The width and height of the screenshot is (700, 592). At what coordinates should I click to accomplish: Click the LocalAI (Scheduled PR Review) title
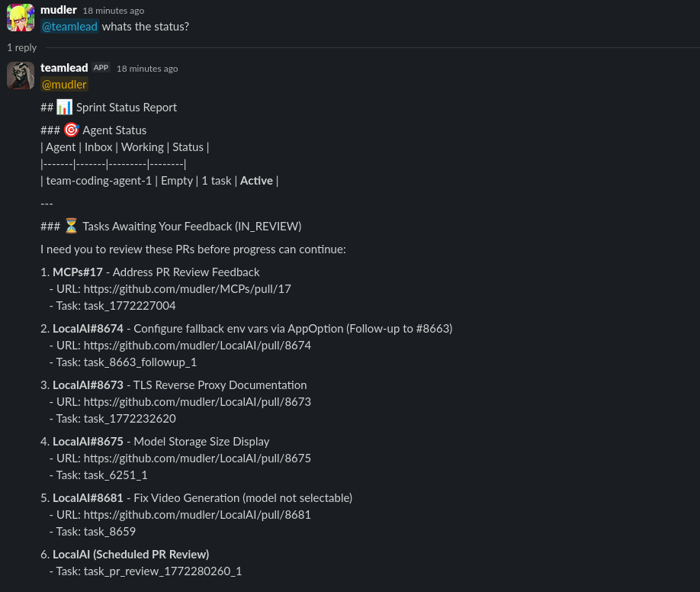(130, 555)
